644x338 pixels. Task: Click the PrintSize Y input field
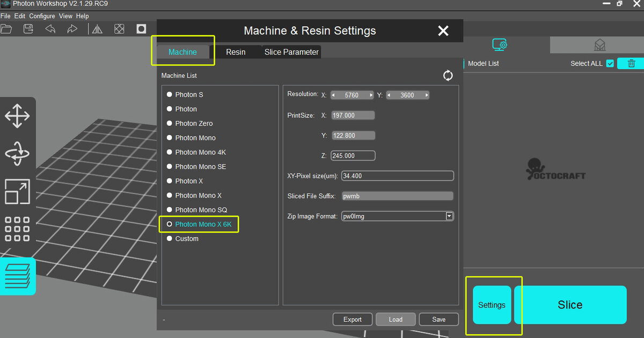click(x=353, y=135)
